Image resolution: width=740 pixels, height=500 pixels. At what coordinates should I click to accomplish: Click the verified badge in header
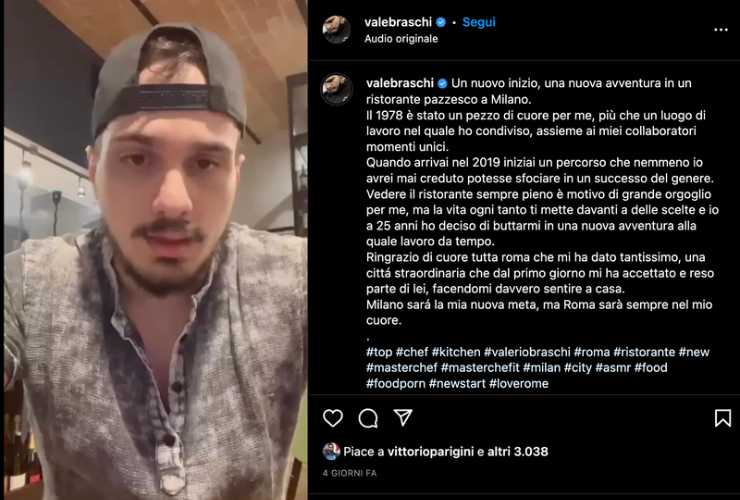click(441, 22)
